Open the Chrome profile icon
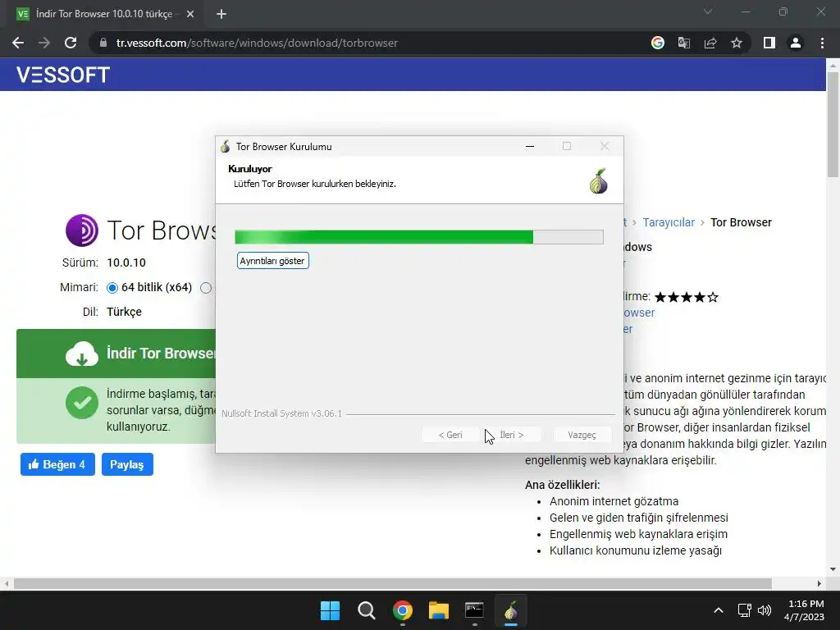 (x=796, y=43)
